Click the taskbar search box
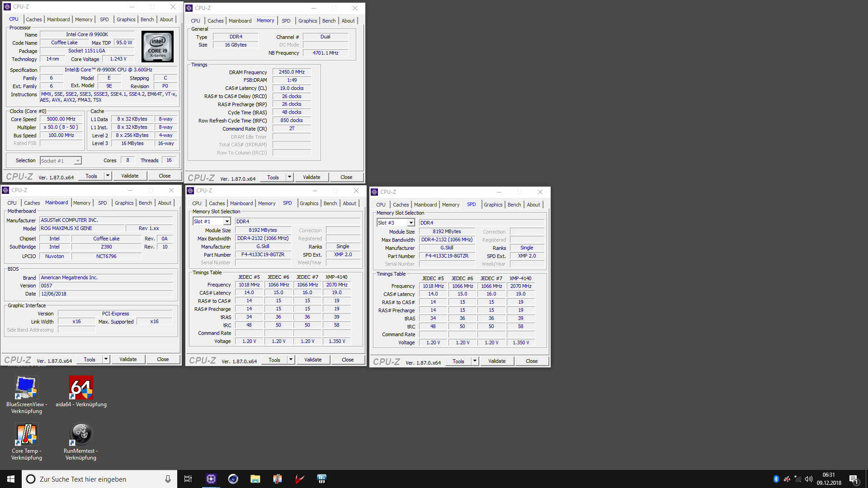Image resolution: width=868 pixels, height=488 pixels. coord(99,479)
